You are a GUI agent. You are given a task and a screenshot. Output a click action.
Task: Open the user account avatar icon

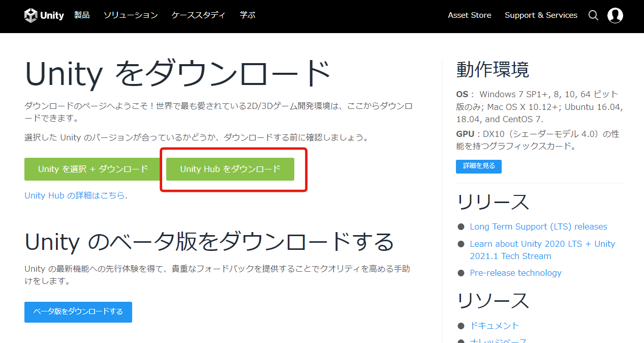[615, 15]
